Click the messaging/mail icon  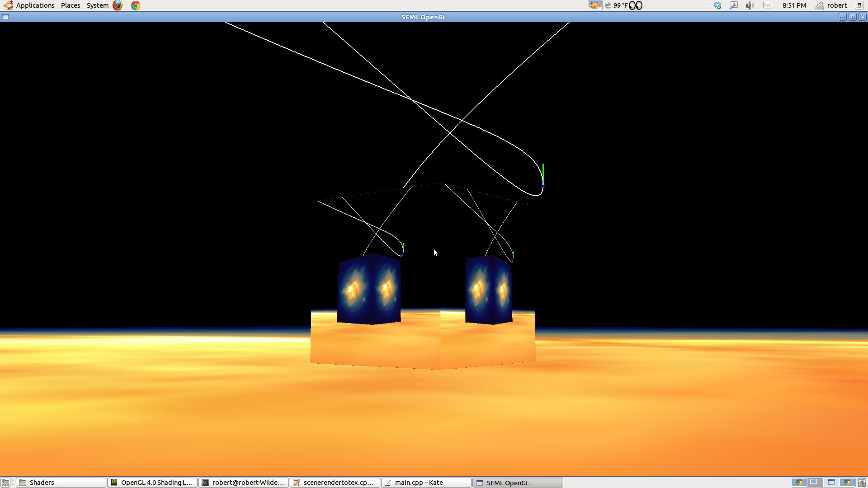coord(769,5)
